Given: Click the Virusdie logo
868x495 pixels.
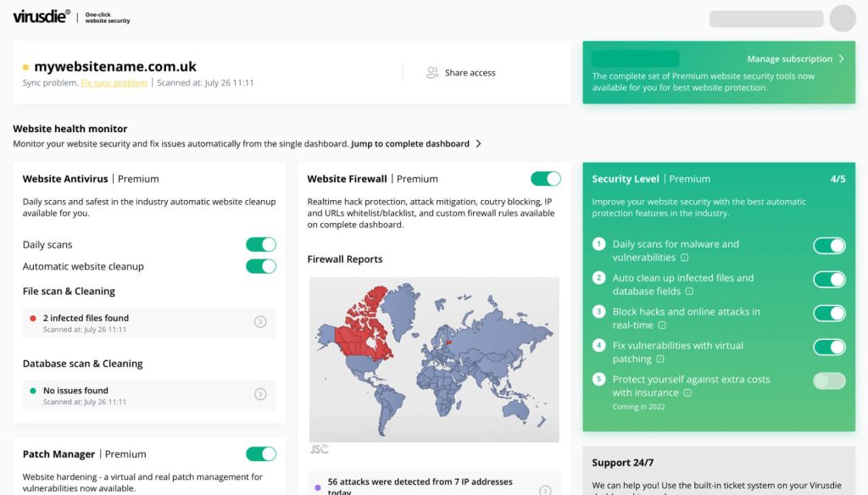Looking at the screenshot, I should (42, 16).
